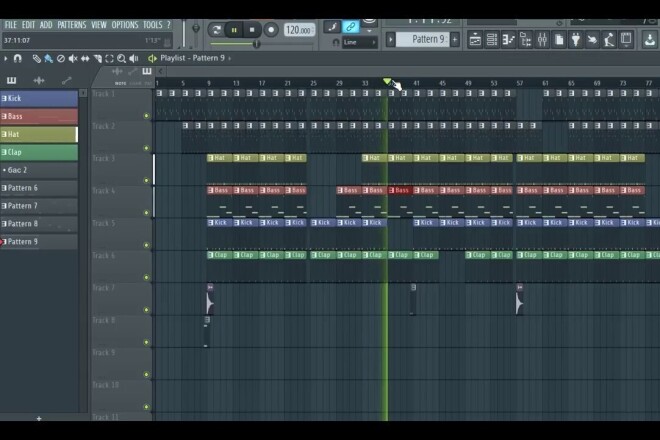Open the Channel rack icon
660x440 pixels.
coord(492,40)
